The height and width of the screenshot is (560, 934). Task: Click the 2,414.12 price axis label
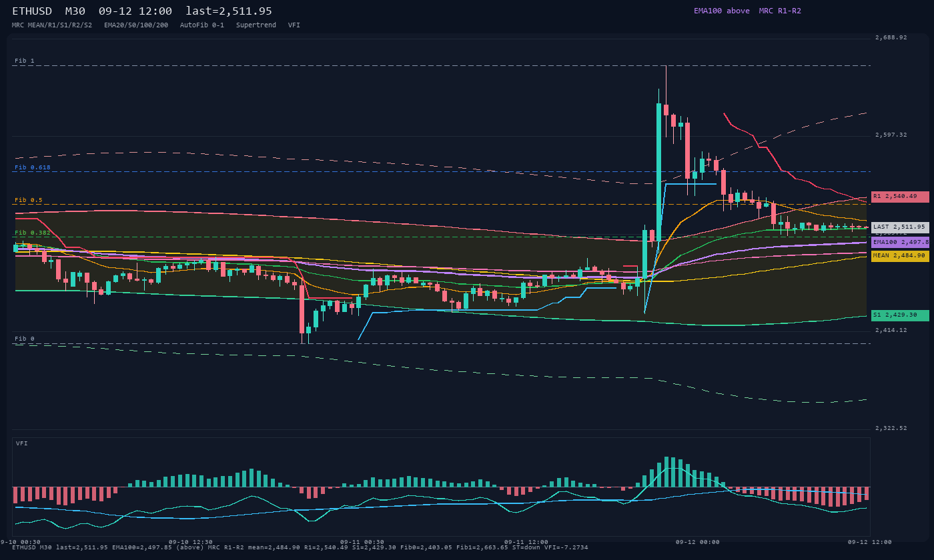891,330
